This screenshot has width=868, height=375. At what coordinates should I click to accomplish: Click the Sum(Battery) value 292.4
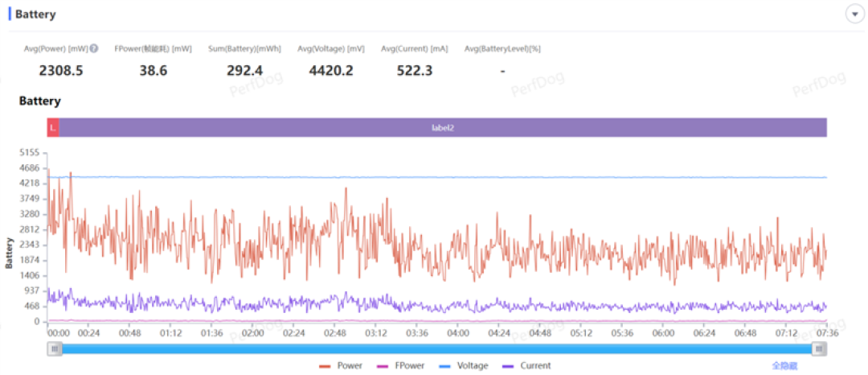tap(244, 70)
